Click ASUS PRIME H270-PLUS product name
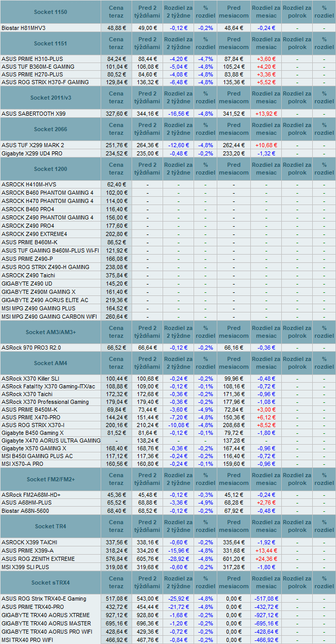 click(32, 74)
